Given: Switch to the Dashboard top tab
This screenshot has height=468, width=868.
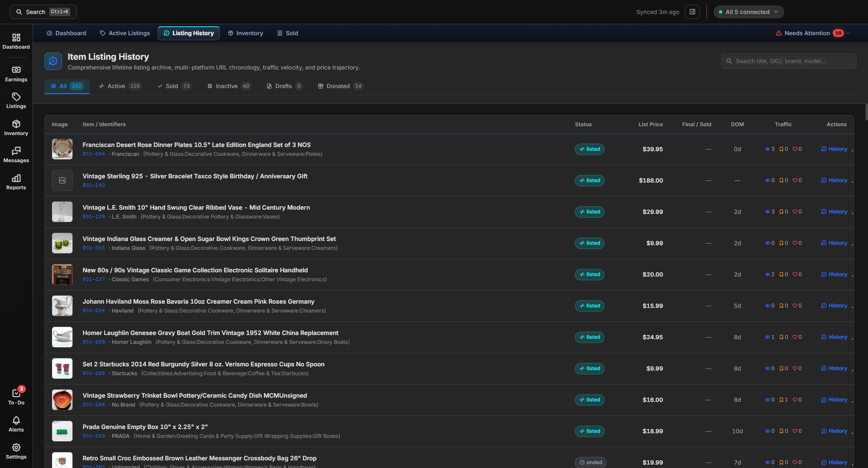Looking at the screenshot, I should coord(66,33).
